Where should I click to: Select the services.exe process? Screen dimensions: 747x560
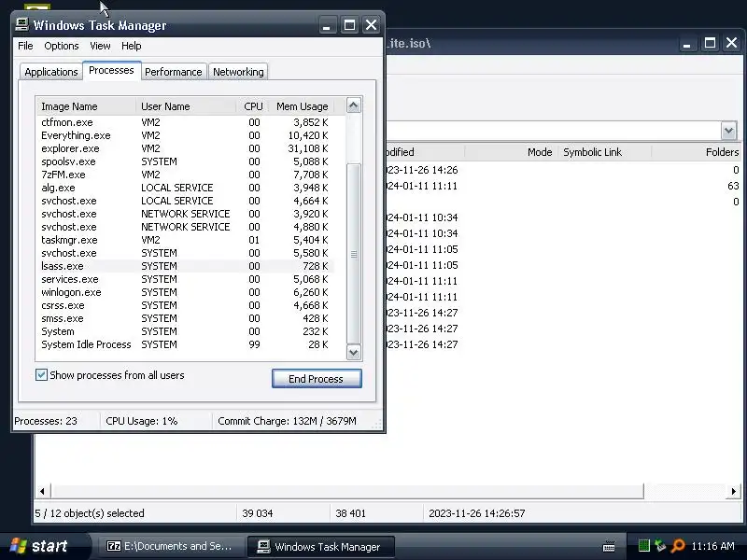(185, 279)
